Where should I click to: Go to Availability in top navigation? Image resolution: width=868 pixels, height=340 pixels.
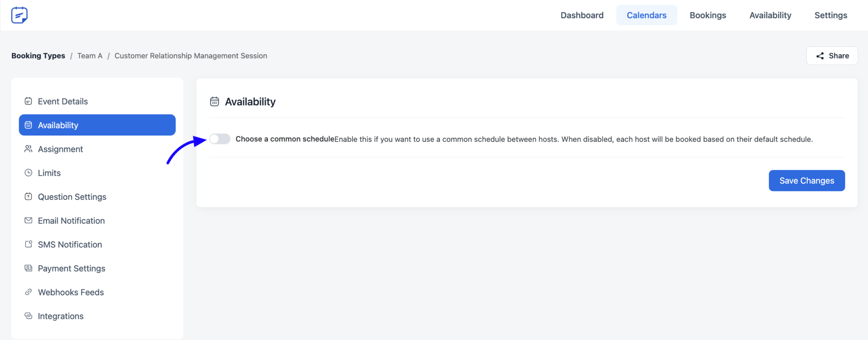point(770,15)
